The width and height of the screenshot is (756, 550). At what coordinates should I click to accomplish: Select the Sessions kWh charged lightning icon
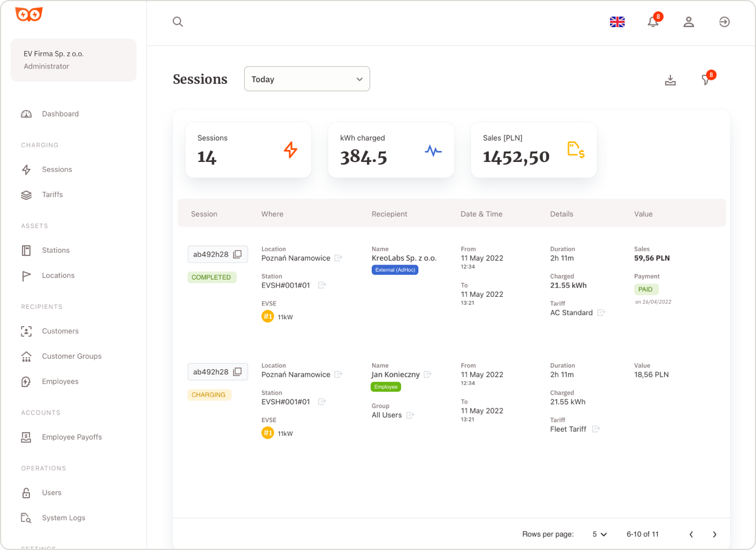tap(291, 150)
